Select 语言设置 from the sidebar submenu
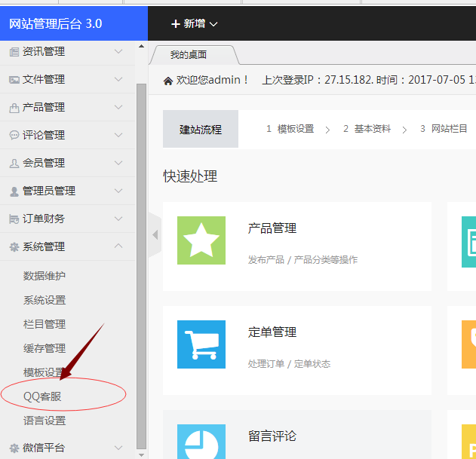This screenshot has height=459, width=476. point(45,421)
